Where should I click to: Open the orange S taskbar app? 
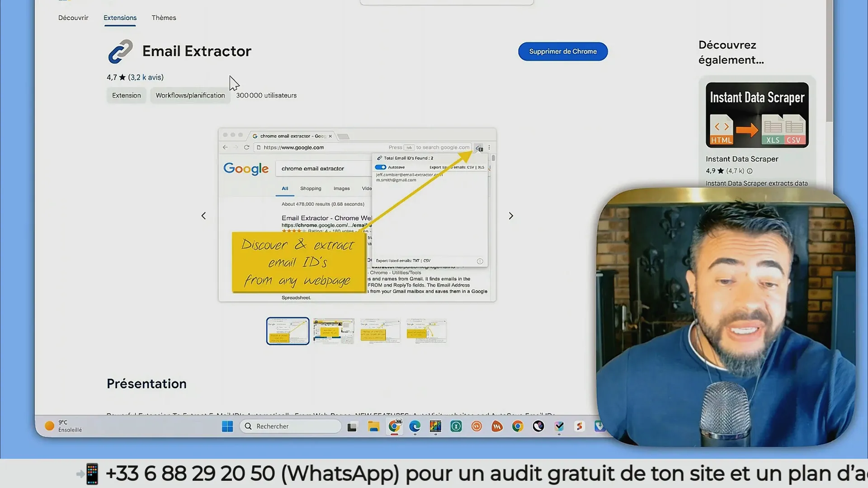pos(580,426)
